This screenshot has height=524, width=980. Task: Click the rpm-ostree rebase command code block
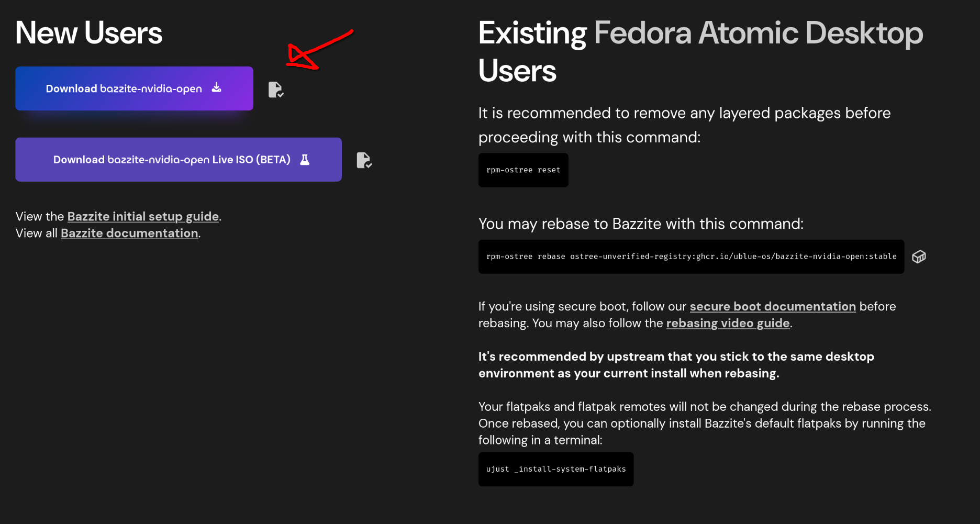pos(691,257)
